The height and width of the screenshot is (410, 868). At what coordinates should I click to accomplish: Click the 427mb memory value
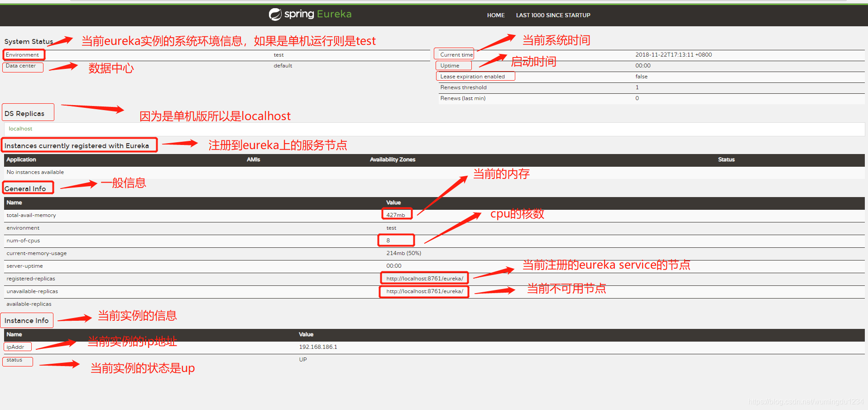click(x=396, y=215)
